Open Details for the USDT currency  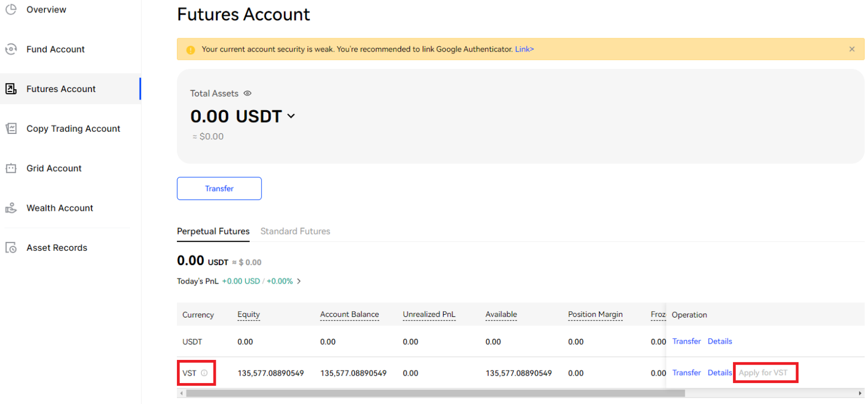coord(719,341)
